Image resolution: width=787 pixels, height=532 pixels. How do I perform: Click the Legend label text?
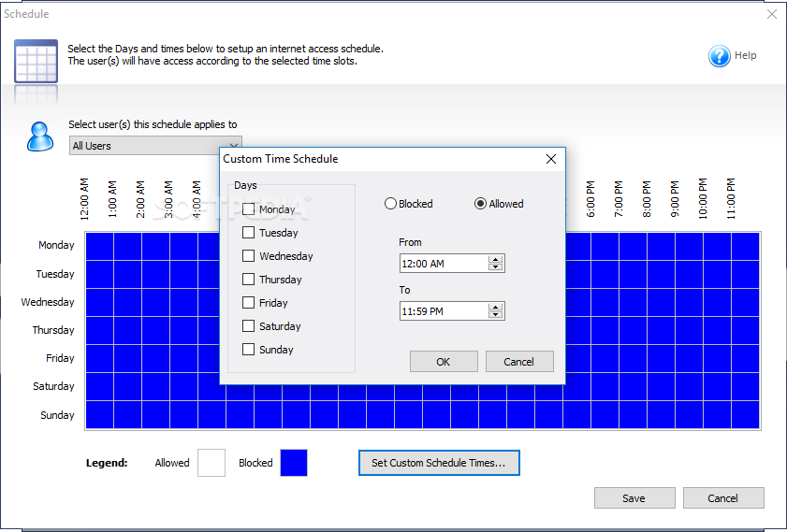107,463
